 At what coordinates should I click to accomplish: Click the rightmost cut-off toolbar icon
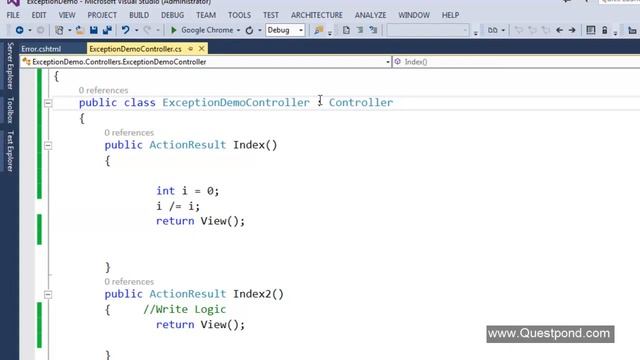pos(632,30)
